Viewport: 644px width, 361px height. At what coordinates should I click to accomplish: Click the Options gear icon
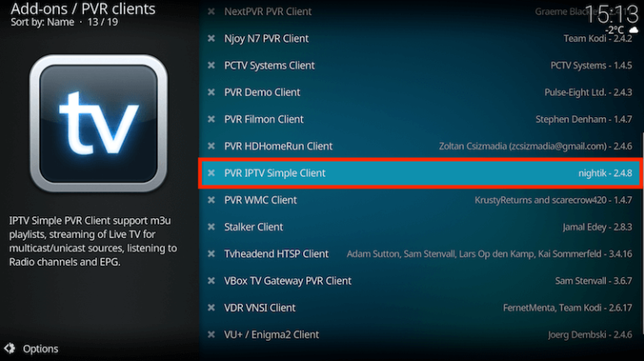tap(9, 348)
